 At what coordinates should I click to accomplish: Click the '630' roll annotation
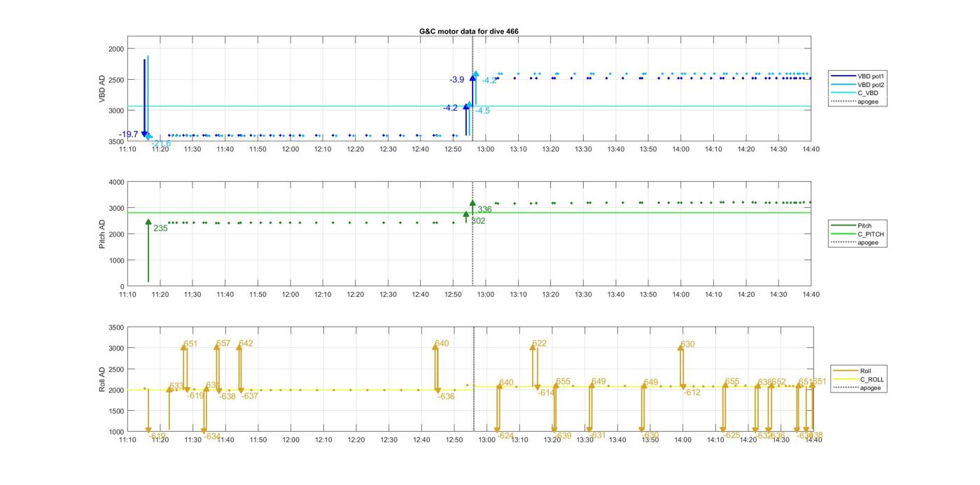tap(687, 344)
